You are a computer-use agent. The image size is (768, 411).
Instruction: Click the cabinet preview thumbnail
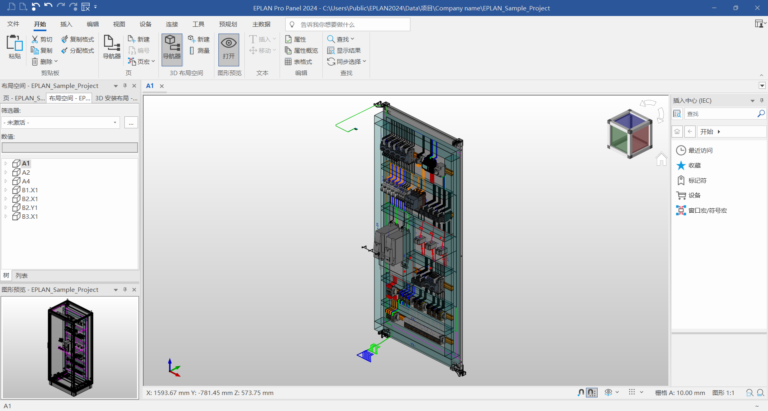click(70, 348)
